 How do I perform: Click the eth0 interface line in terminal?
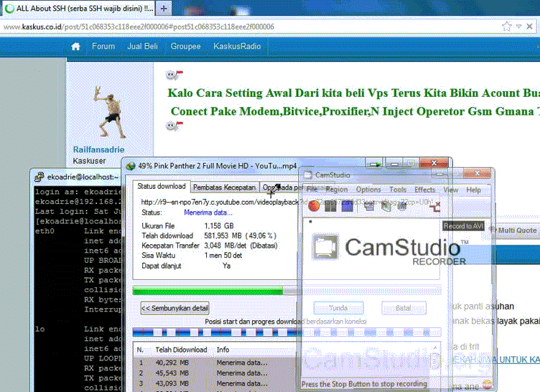click(x=78, y=231)
